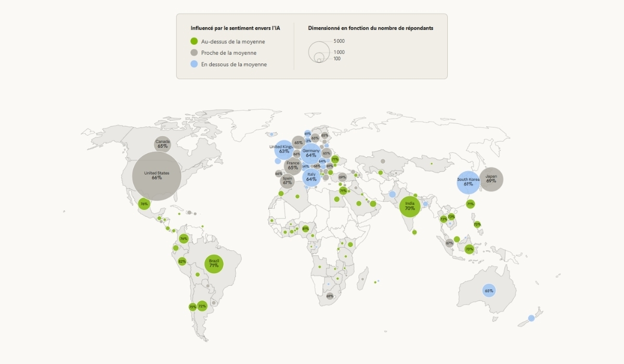The height and width of the screenshot is (364, 624).
Task: Click blue 'En dessous de la moyenne' legend dot
Action: (194, 64)
